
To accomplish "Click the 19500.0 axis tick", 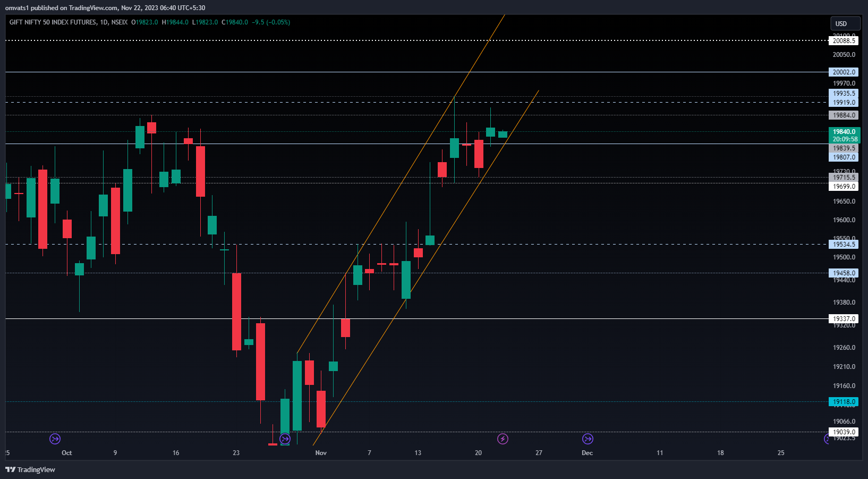I will tap(844, 257).
